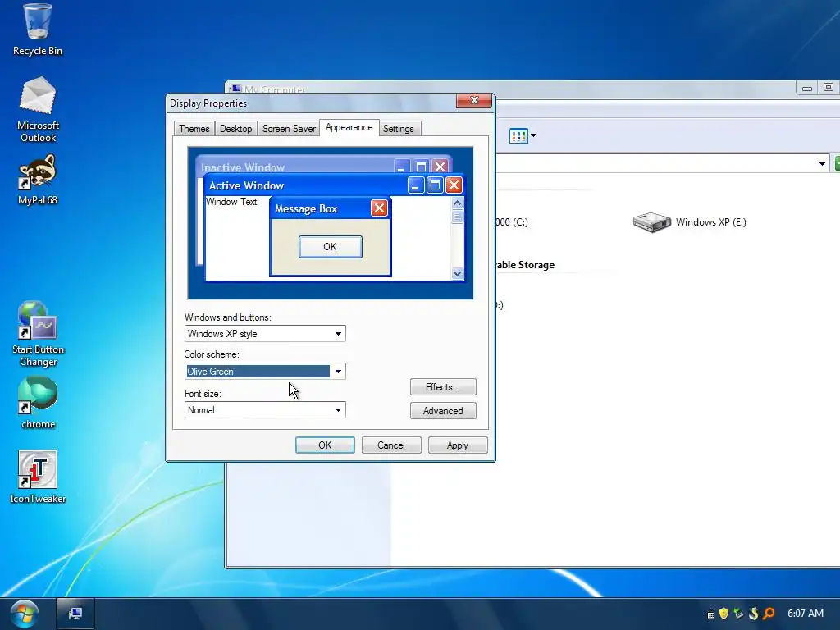
Task: Click the Effects... button
Action: pos(443,387)
